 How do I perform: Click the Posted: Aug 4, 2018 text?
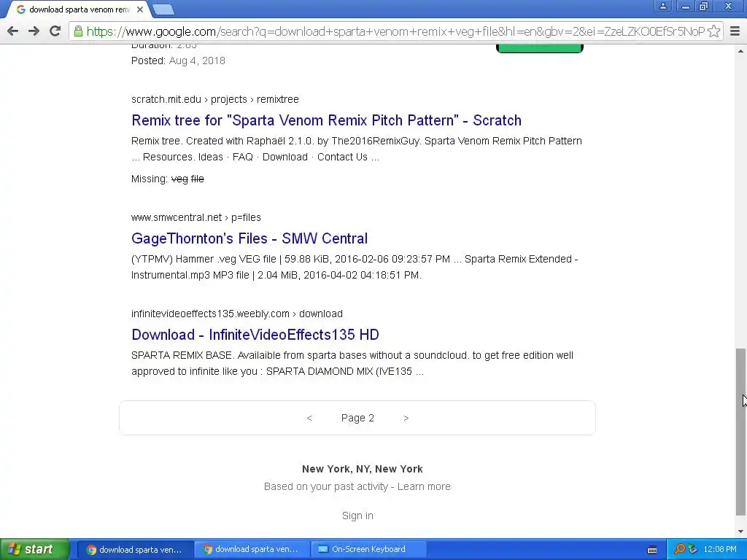tap(178, 61)
